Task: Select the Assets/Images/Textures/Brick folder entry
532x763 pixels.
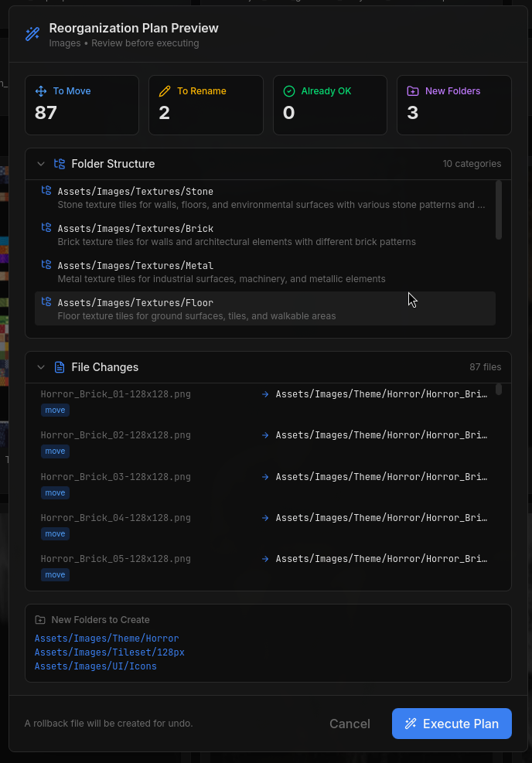Action: tap(135, 229)
